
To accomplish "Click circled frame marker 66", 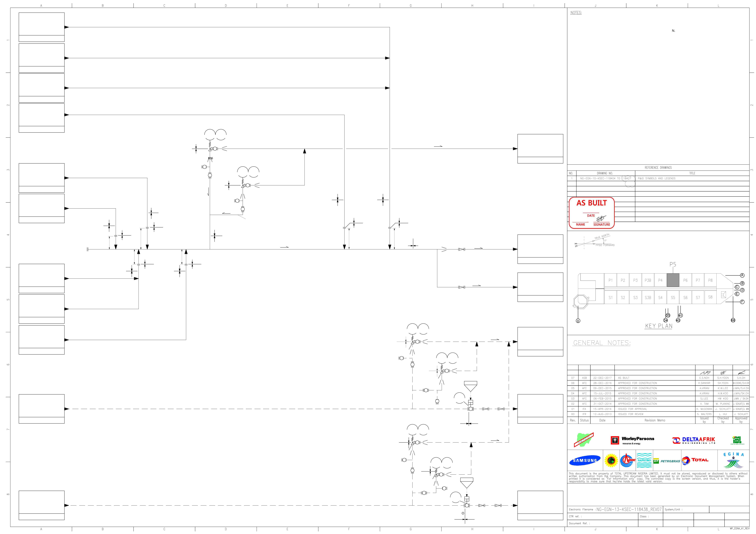I will [x=733, y=320].
